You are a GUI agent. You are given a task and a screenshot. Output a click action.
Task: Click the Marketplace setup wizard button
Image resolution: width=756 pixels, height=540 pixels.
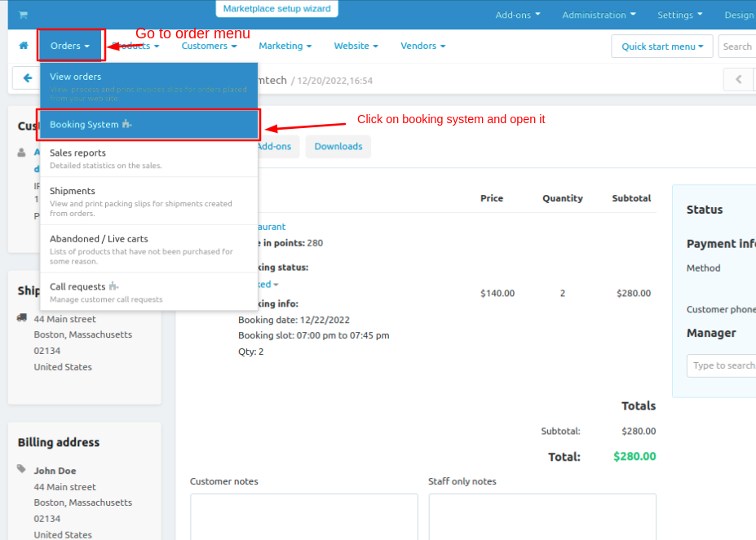(277, 9)
